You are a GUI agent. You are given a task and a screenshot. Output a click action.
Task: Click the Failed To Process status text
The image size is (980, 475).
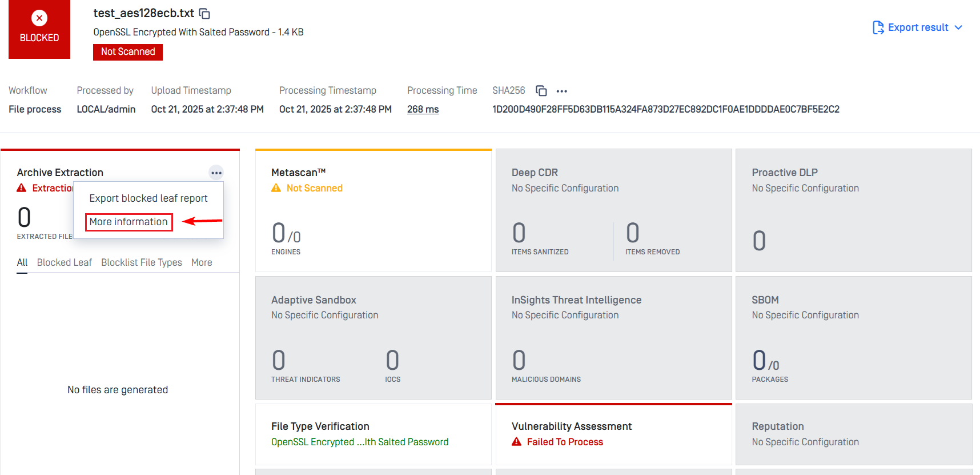tap(565, 442)
